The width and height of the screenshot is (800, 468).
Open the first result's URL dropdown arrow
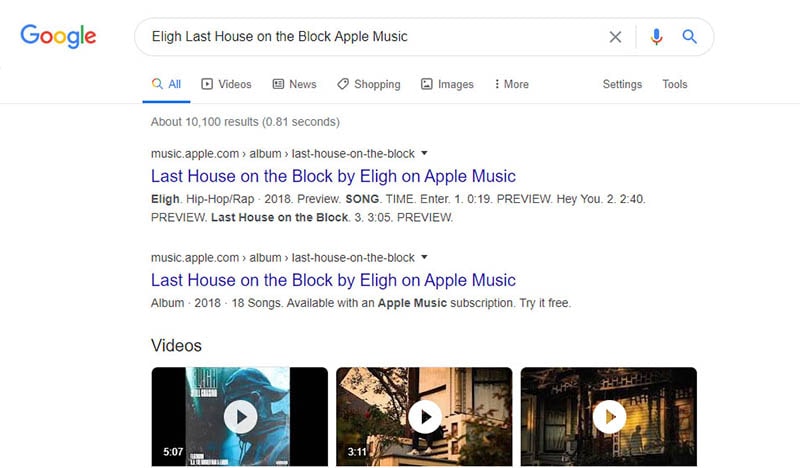(x=424, y=153)
